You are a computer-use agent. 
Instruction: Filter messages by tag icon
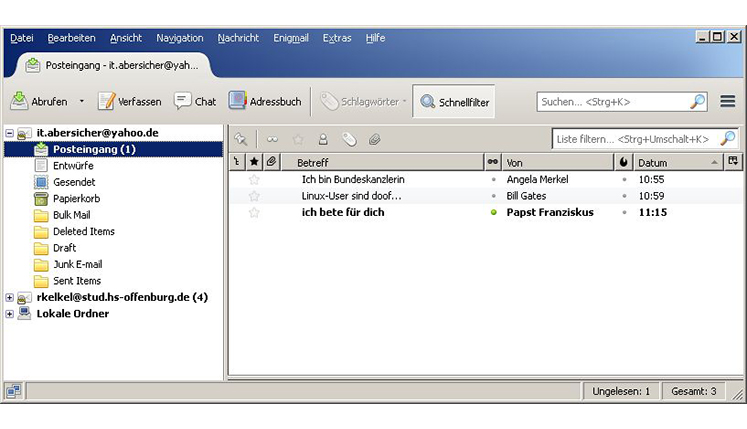348,139
